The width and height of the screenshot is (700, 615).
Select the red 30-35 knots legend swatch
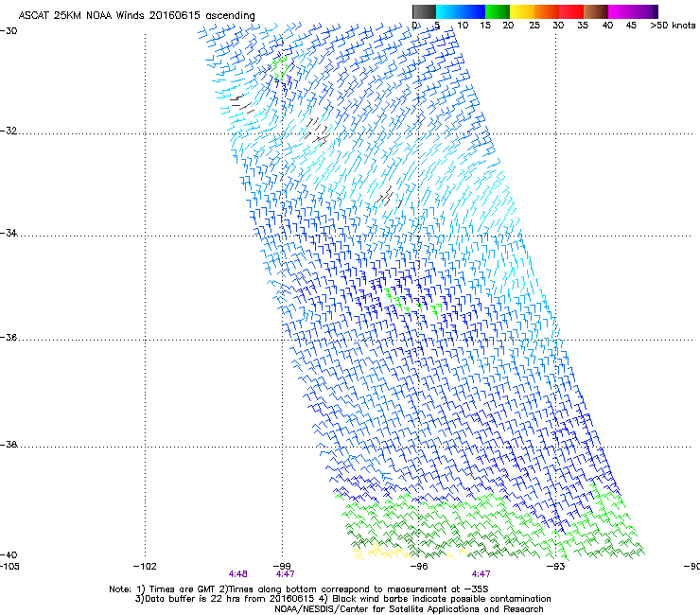(571, 11)
